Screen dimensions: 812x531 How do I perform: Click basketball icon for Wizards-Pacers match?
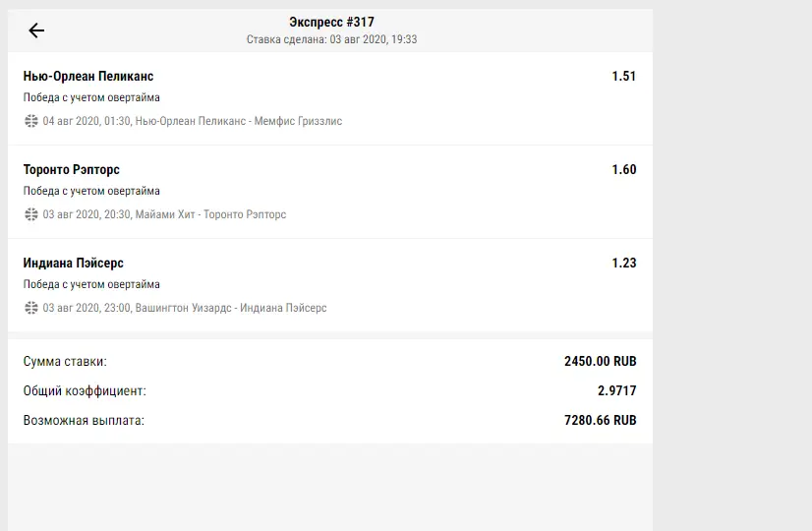(x=31, y=308)
